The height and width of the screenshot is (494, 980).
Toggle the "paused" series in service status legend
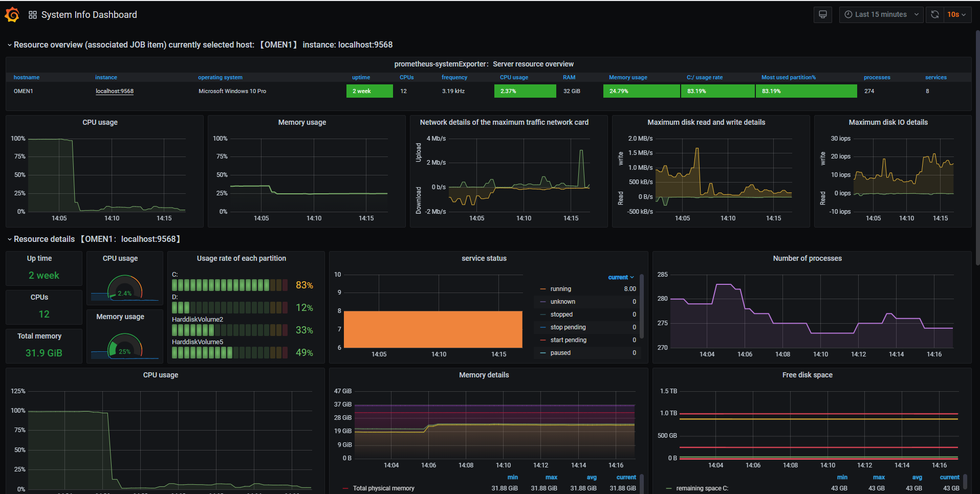tap(560, 353)
